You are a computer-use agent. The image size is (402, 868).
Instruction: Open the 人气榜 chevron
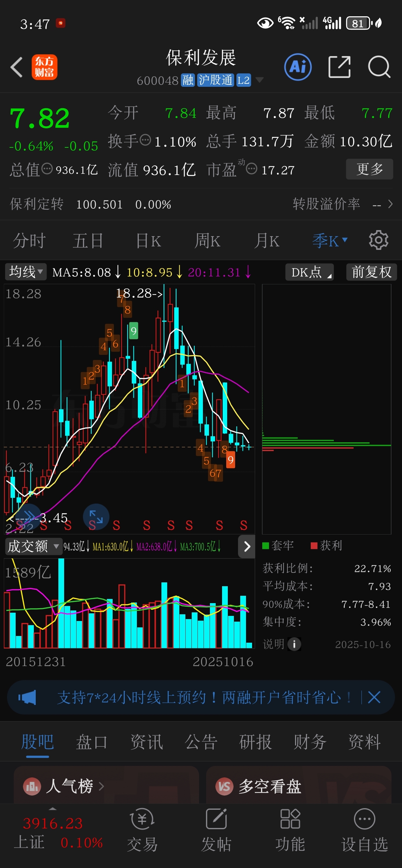point(101,786)
